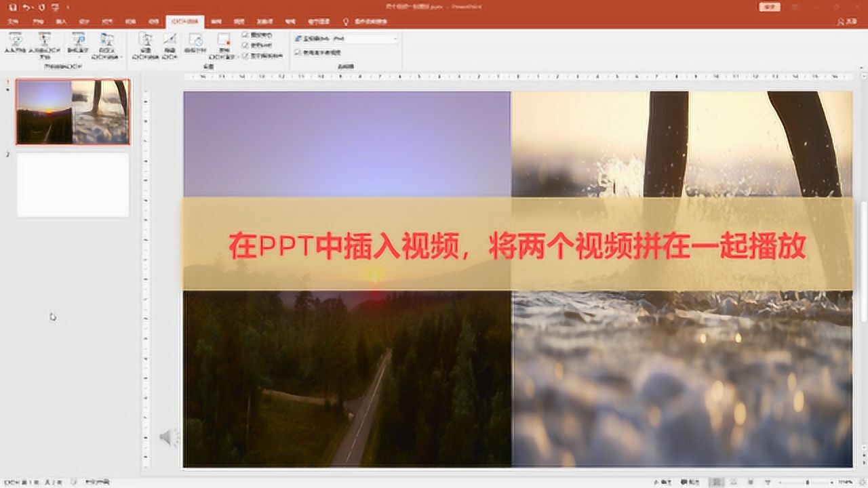Select the forest road video on the slide

click(347, 380)
